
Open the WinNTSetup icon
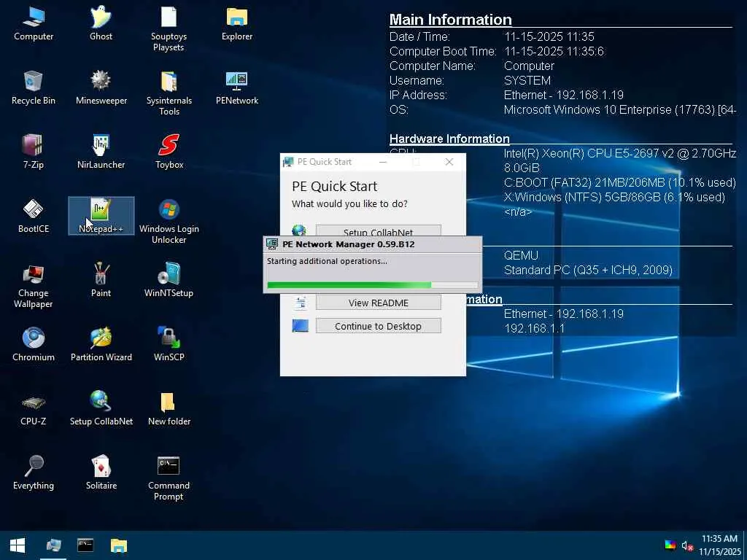tap(169, 281)
